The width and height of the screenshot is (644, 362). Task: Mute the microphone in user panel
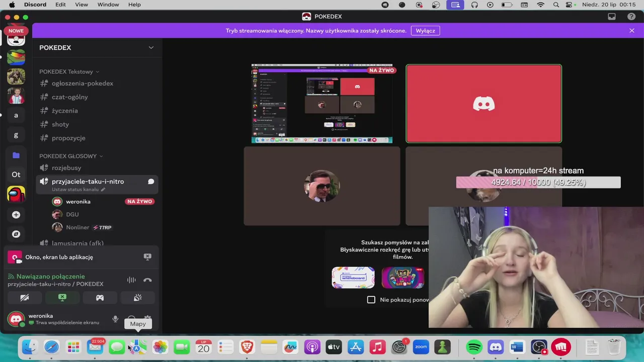point(115,319)
